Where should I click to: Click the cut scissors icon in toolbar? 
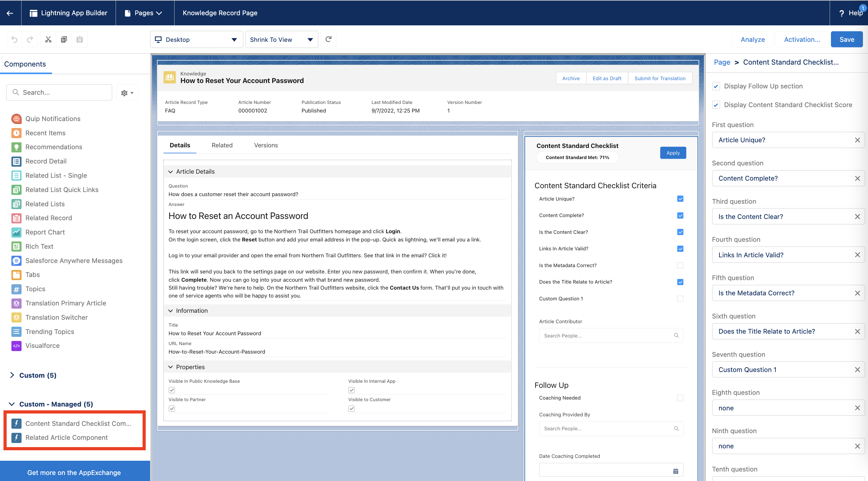tap(48, 39)
